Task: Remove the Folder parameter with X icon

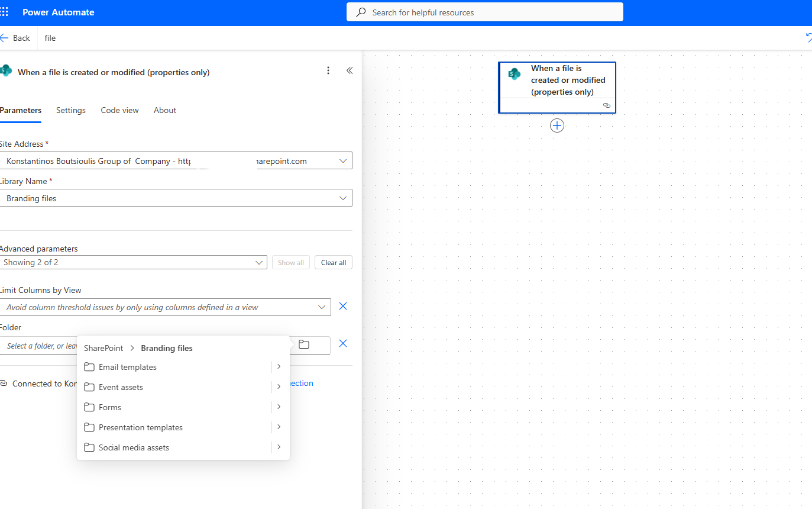Action: point(342,344)
